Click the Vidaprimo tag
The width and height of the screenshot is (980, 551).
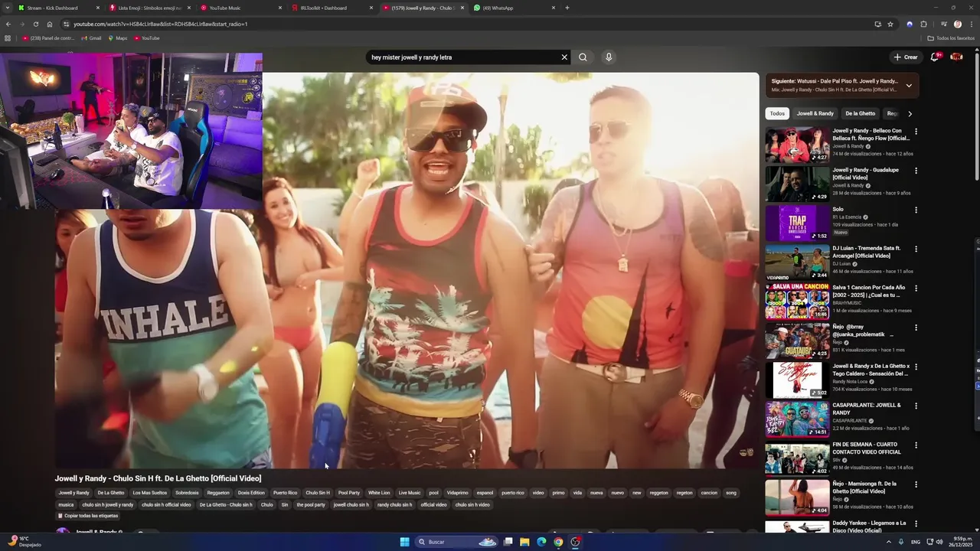457,493
